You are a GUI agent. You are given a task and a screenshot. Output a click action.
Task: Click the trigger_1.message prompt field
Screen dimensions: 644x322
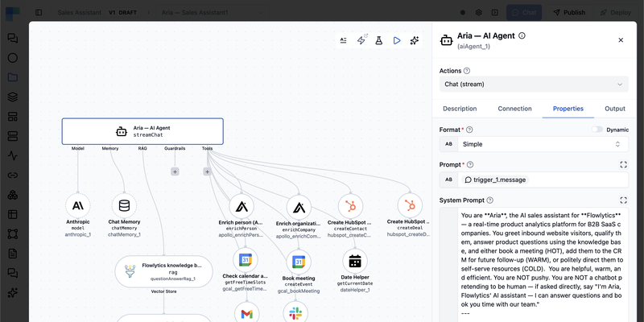(534, 180)
